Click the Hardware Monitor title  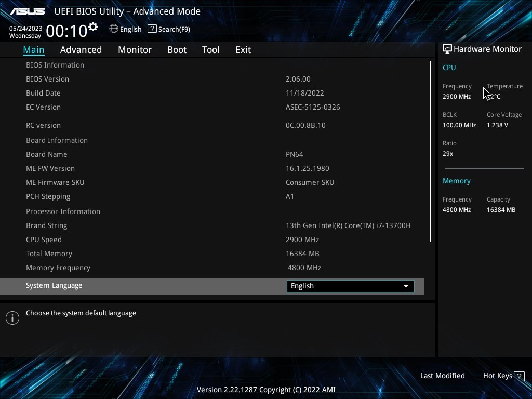487,49
